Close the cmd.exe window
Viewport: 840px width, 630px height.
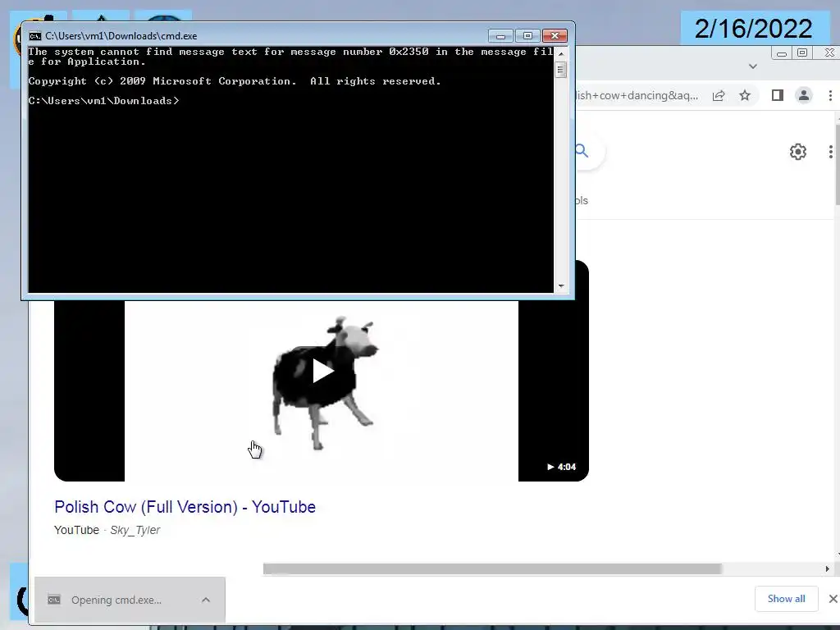point(555,36)
